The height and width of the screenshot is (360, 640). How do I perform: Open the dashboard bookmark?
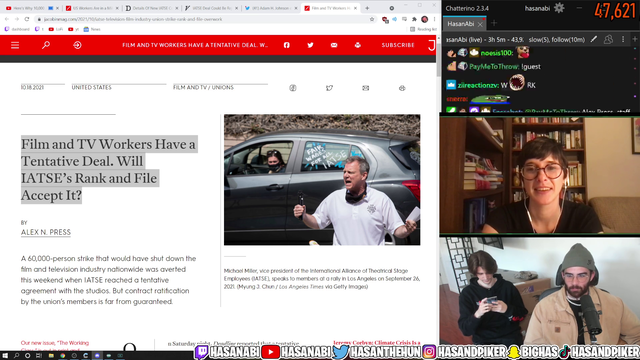click(x=17, y=29)
